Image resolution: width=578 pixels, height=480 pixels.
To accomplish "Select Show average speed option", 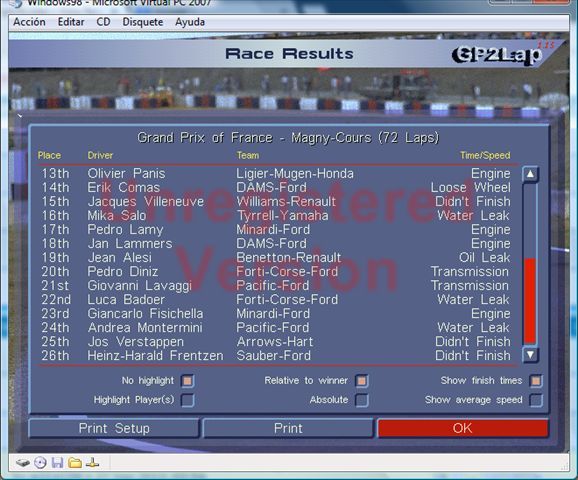I will (536, 400).
